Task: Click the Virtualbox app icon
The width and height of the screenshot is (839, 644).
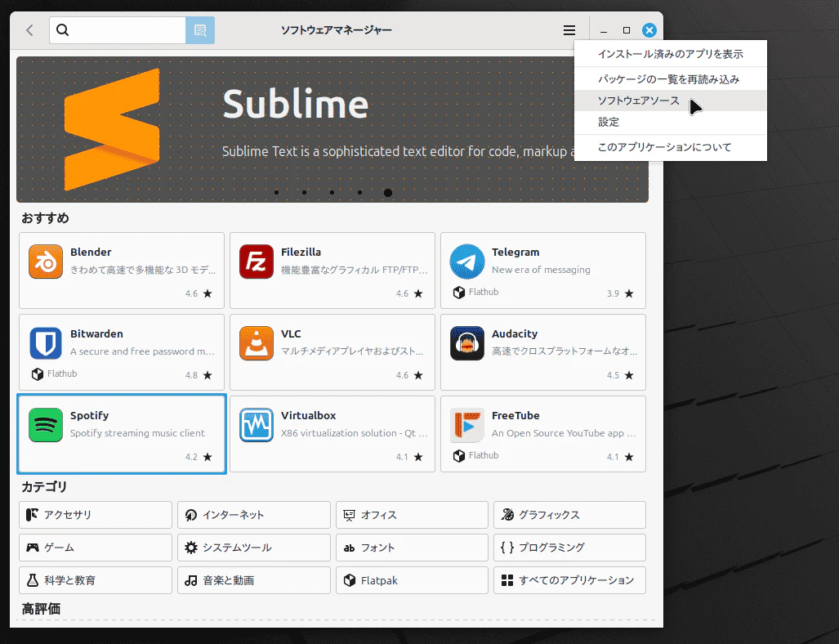Action: (257, 425)
